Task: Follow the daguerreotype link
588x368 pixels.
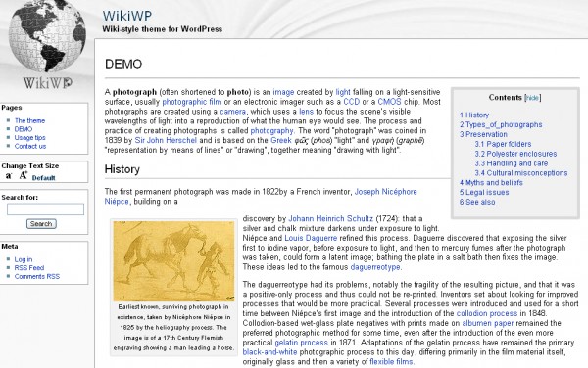Action: point(375,267)
